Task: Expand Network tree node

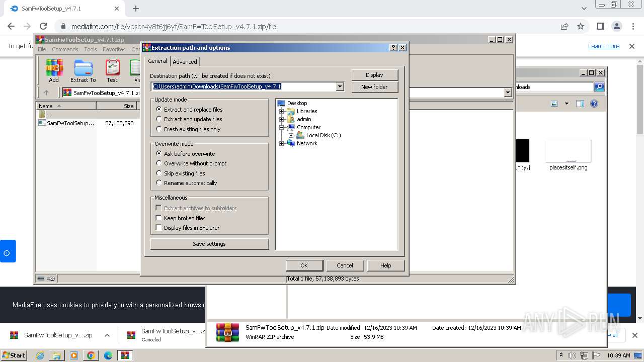Action: coord(282,143)
